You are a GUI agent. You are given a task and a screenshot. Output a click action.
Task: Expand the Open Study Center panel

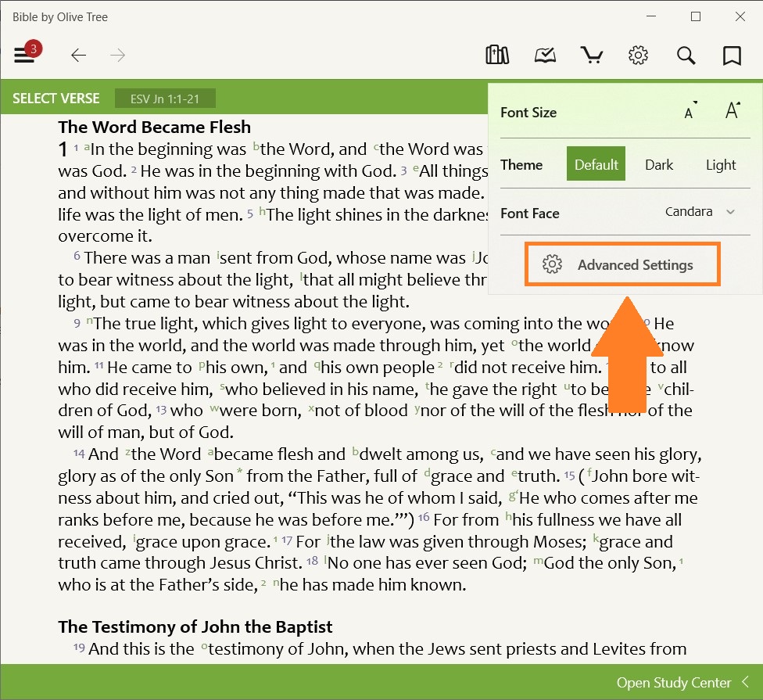coord(682,683)
